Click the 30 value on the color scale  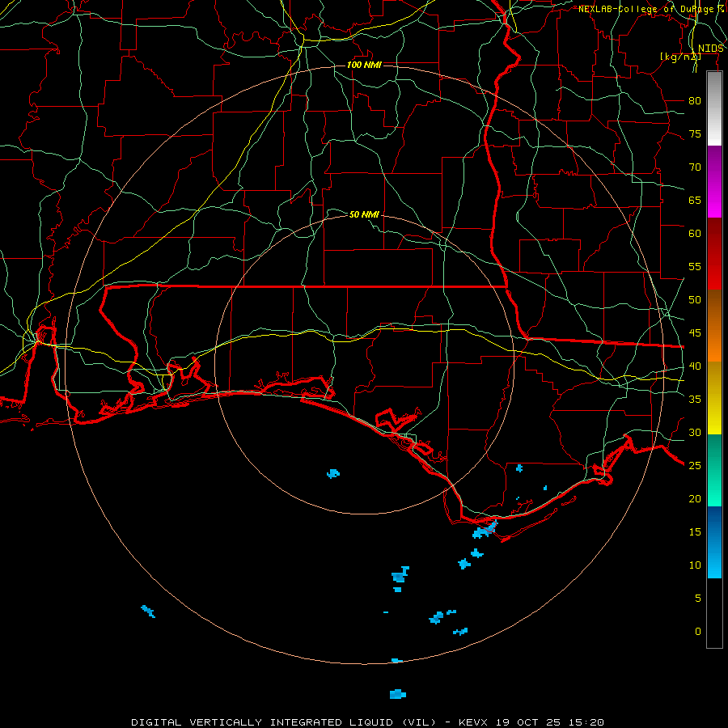[695, 432]
